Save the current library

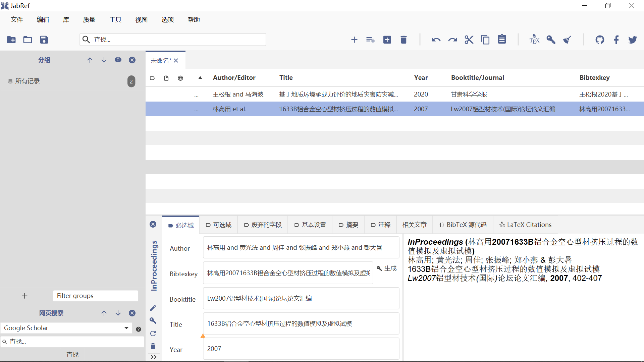(44, 40)
